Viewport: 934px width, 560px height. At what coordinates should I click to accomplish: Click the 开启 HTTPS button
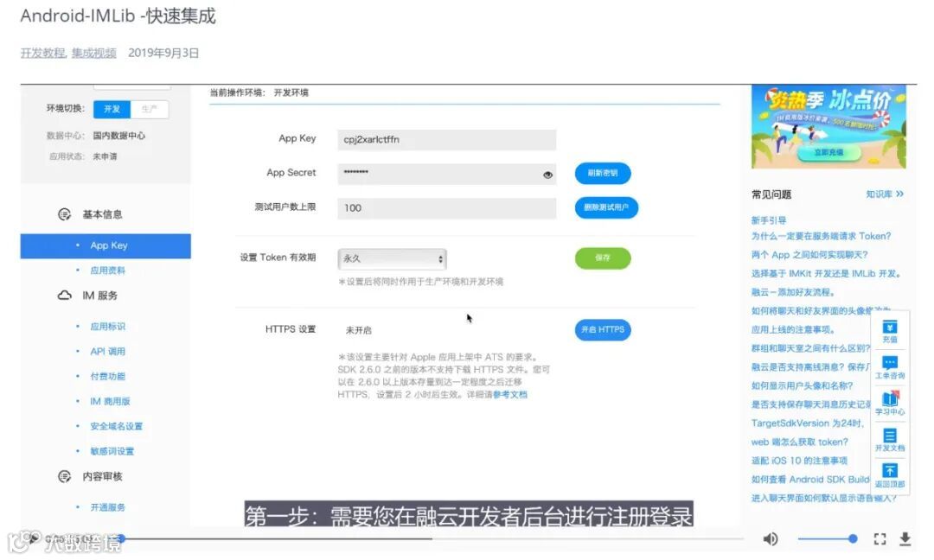click(602, 330)
